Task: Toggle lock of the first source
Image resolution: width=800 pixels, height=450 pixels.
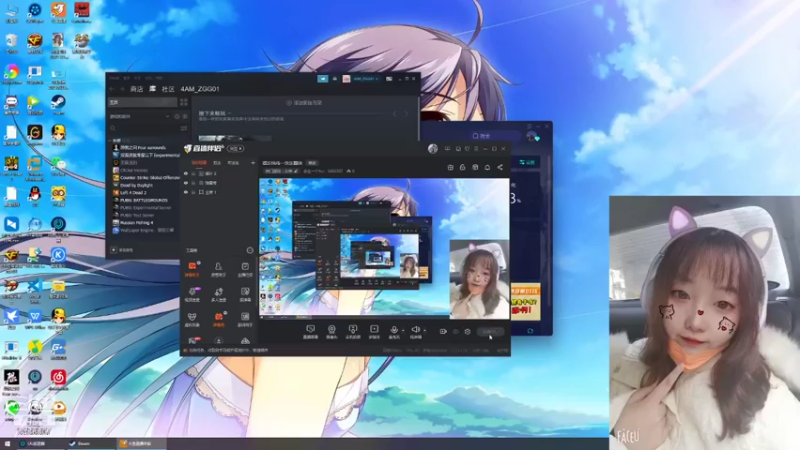Action: 193,173
